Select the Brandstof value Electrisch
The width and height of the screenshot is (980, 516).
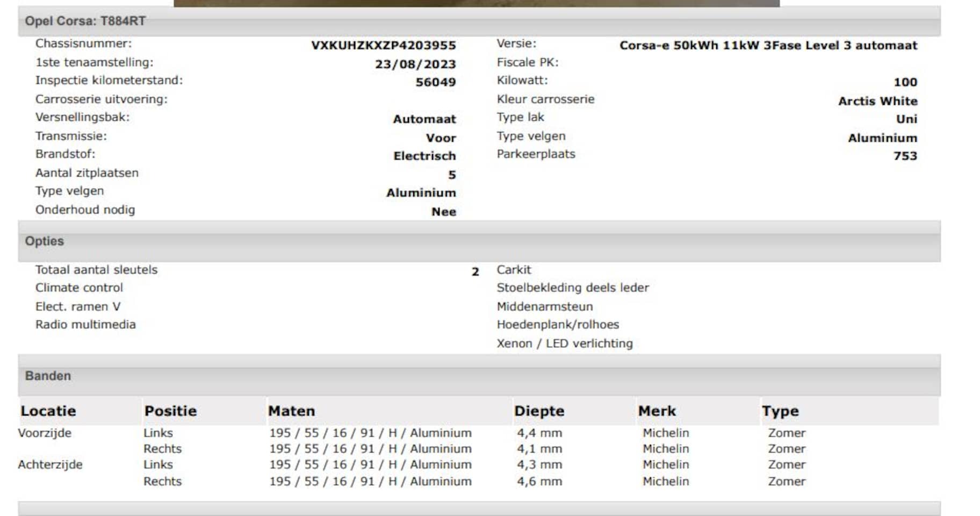click(424, 156)
